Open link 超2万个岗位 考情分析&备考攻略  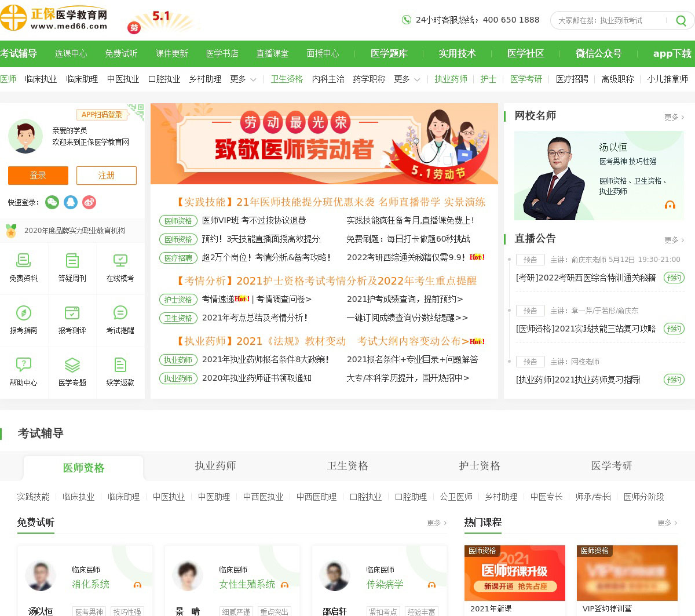point(266,258)
